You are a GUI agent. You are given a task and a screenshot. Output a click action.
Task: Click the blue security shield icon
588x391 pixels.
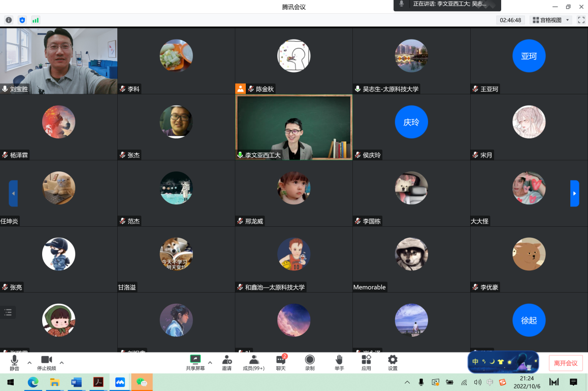coord(22,20)
